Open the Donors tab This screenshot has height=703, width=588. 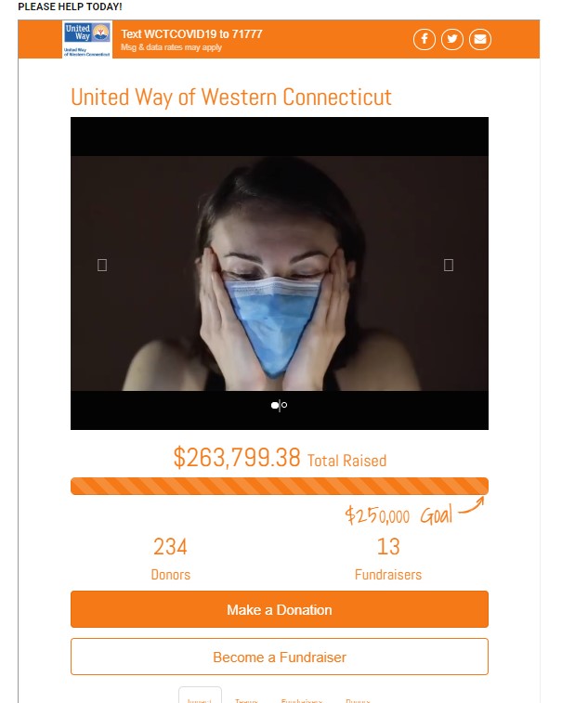pyautogui.click(x=358, y=699)
